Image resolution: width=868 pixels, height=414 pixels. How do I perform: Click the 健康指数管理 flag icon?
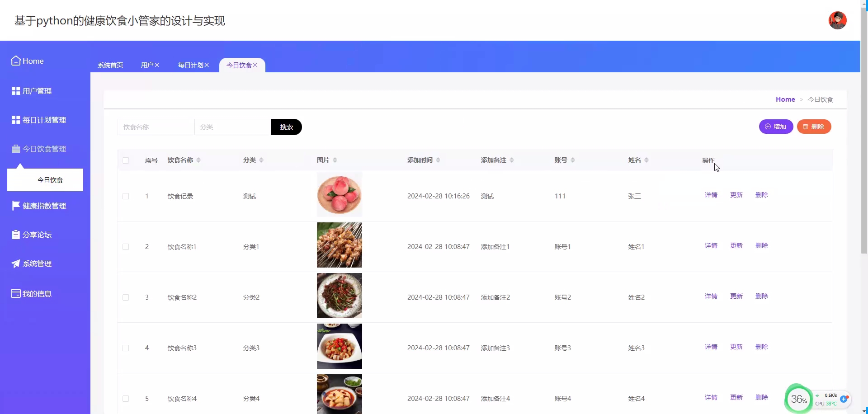(15, 206)
